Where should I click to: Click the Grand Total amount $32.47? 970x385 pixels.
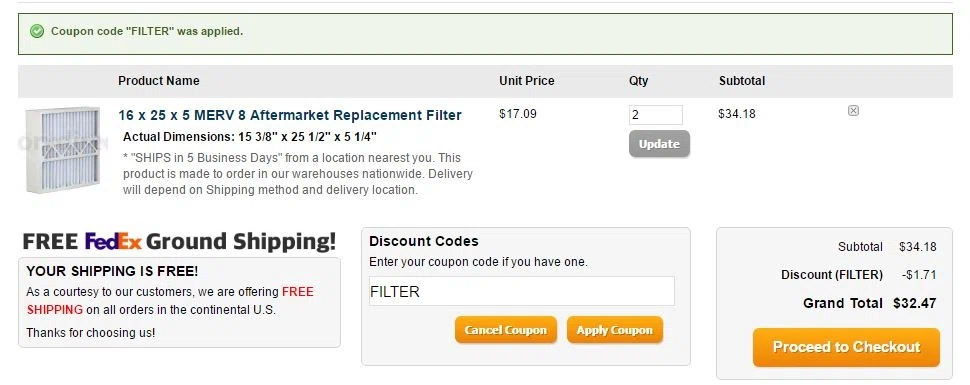point(914,303)
